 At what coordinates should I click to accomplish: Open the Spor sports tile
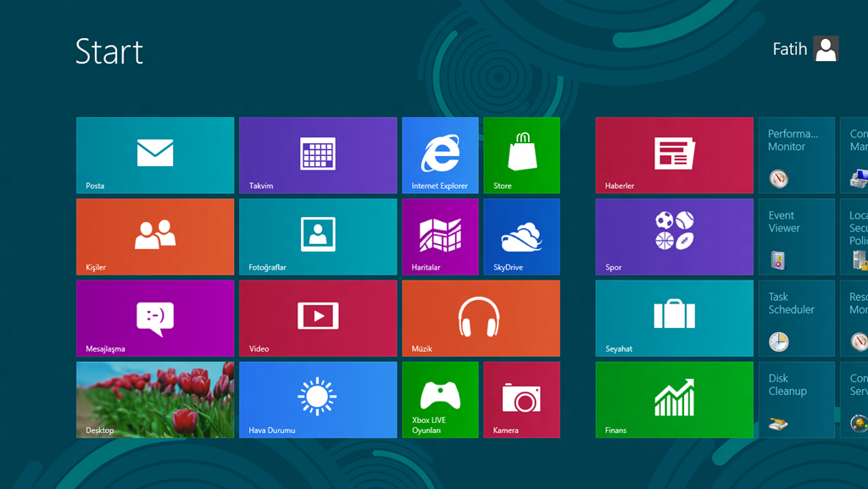[674, 236]
